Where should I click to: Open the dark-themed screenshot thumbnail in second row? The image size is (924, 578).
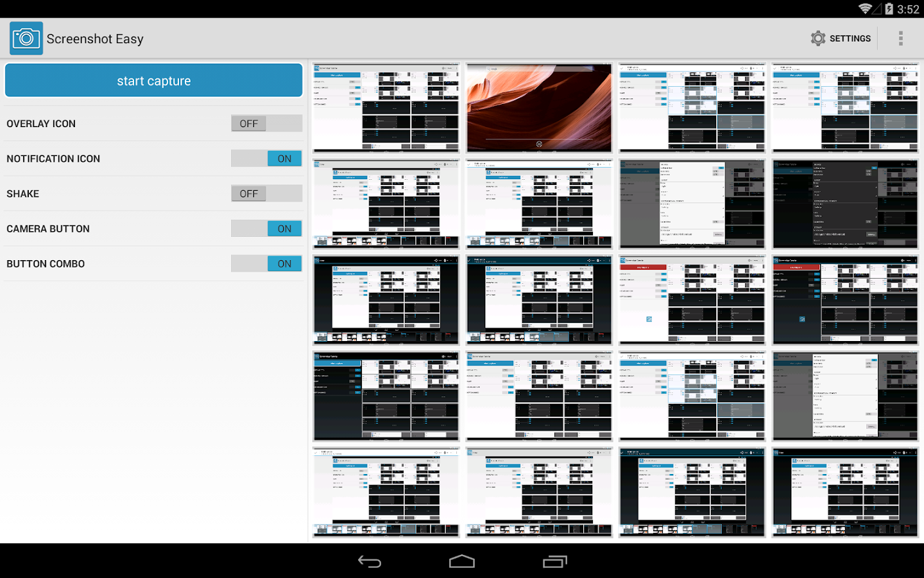tap(844, 204)
